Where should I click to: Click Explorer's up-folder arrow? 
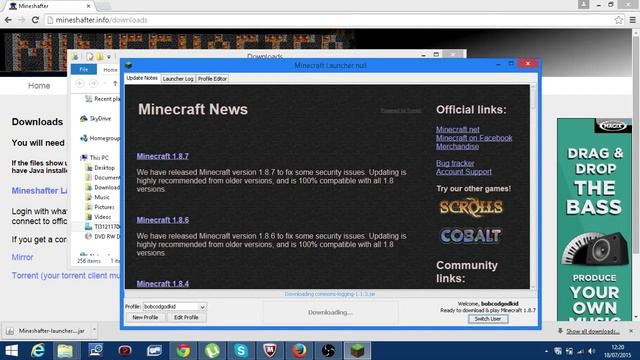click(x=115, y=83)
